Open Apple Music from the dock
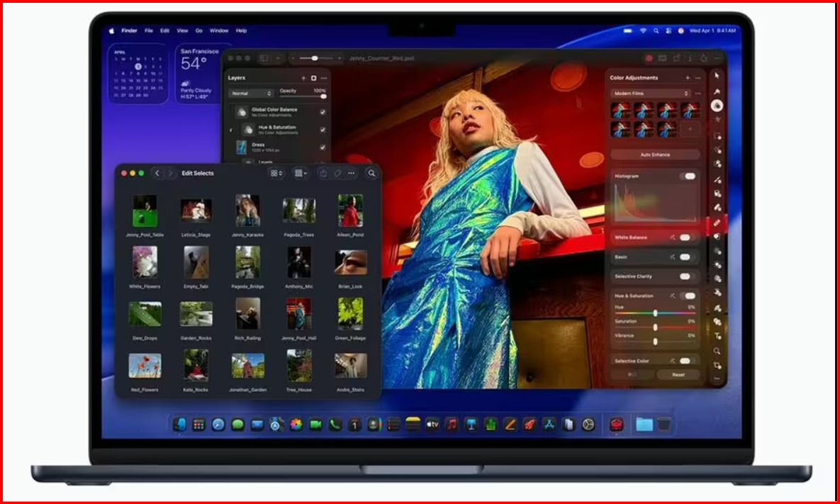840x504 pixels. click(x=452, y=425)
